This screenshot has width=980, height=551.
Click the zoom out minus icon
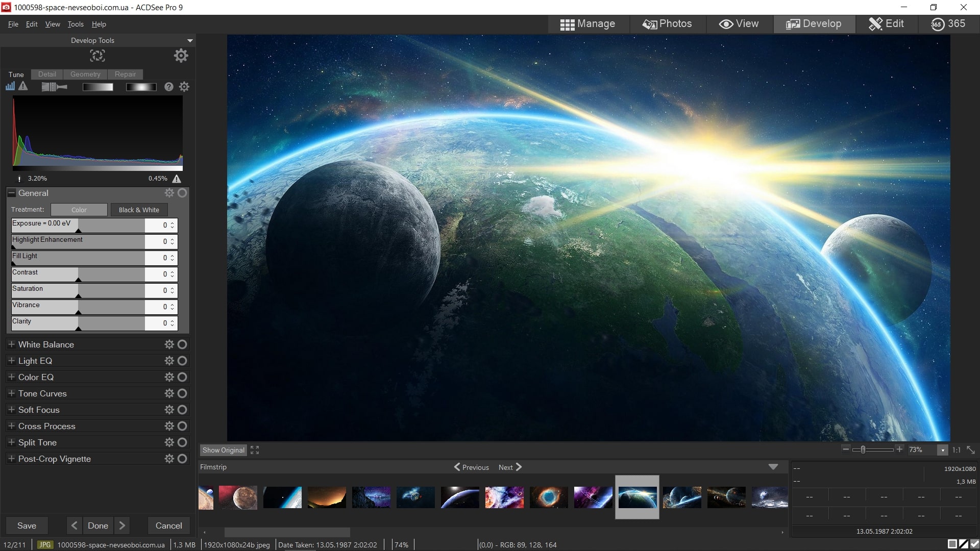(846, 449)
